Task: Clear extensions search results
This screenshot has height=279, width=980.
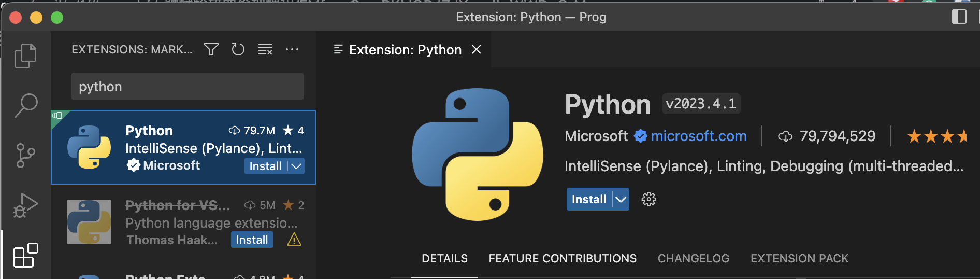Action: (265, 50)
